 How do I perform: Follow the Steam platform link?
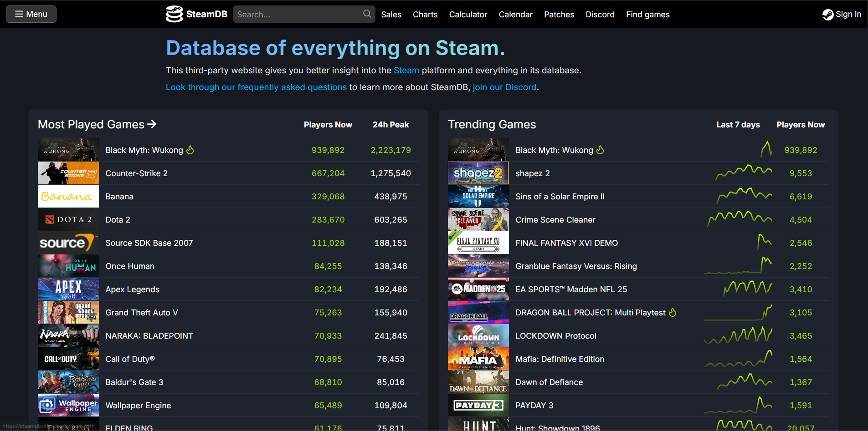[406, 71]
